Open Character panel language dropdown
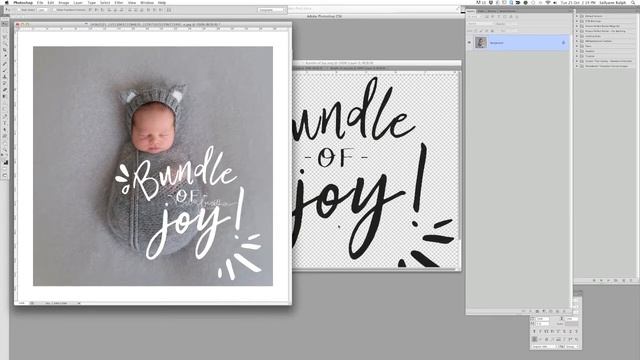This screenshot has height=360, width=640. tap(543, 347)
